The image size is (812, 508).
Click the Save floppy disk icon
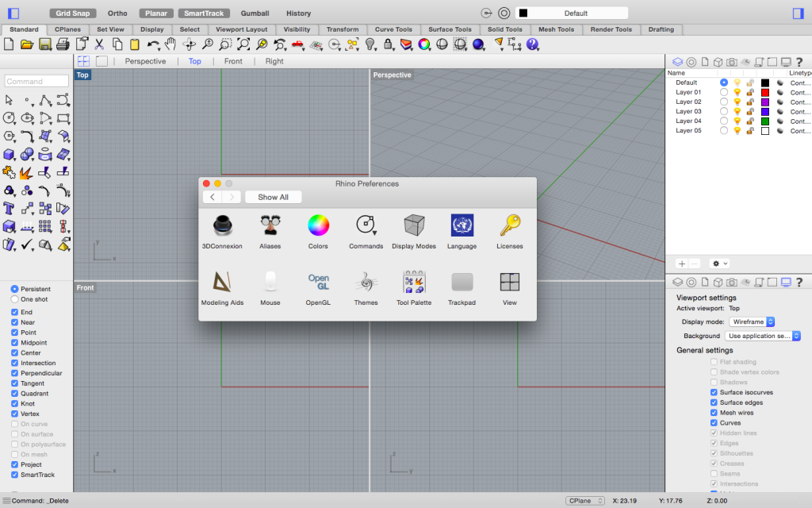(45, 44)
